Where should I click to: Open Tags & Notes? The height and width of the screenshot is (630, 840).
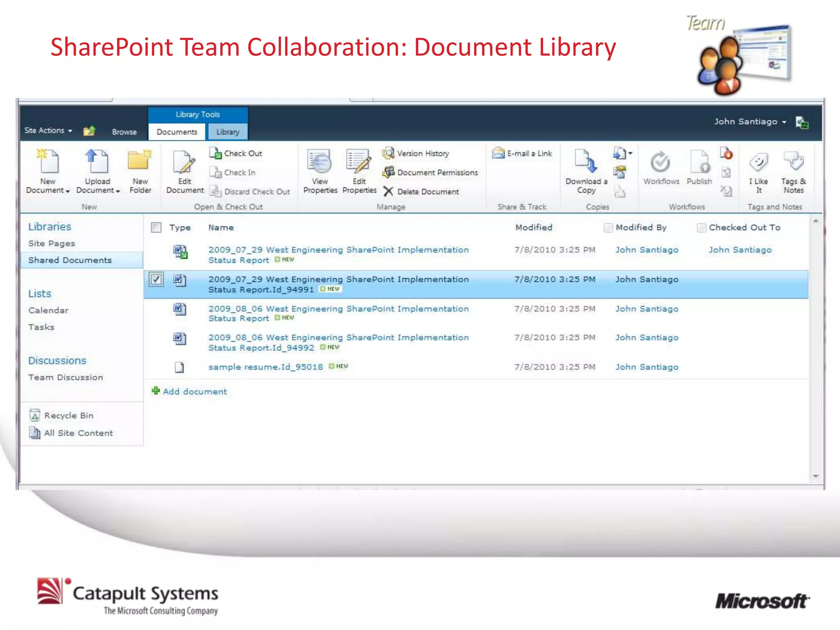coord(793,172)
